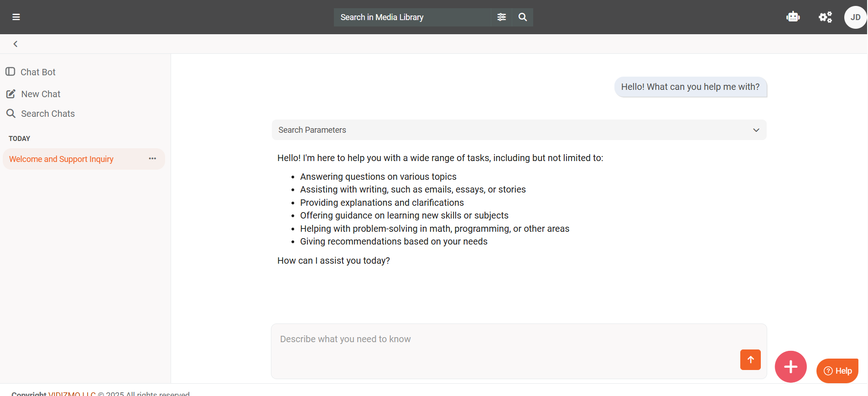Go back using the left chevron
Image resolution: width=868 pixels, height=396 pixels.
coord(16,44)
